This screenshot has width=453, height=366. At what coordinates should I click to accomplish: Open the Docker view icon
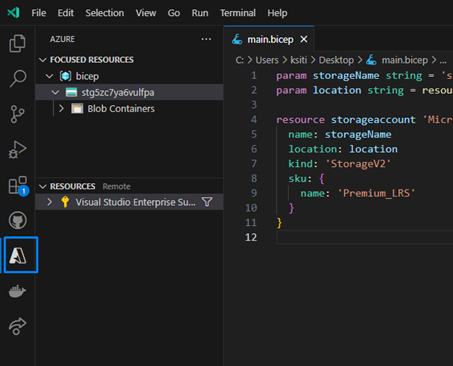(x=17, y=291)
